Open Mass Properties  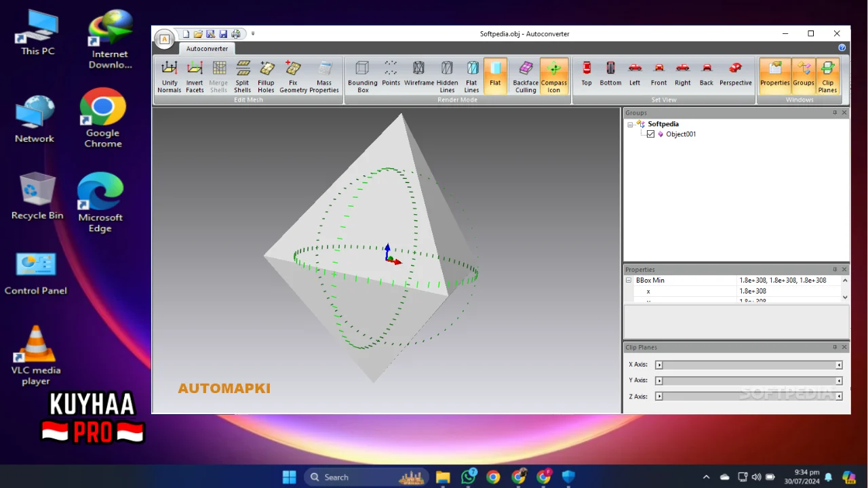tap(324, 76)
